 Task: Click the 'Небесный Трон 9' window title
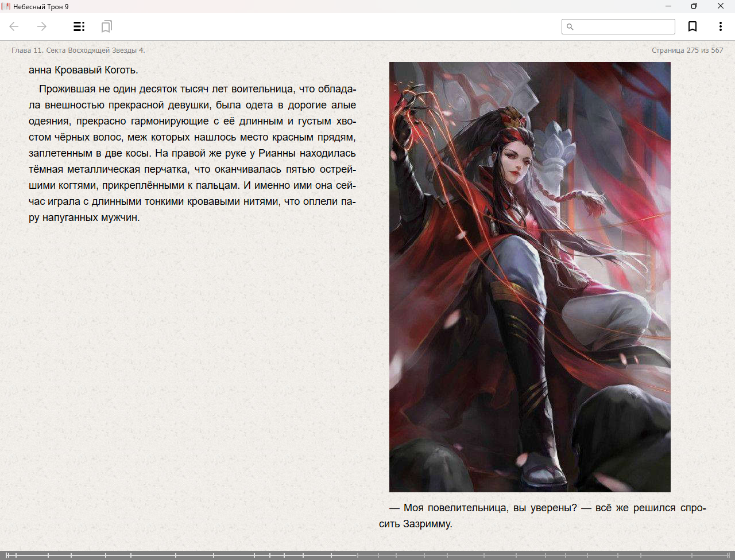(41, 6)
